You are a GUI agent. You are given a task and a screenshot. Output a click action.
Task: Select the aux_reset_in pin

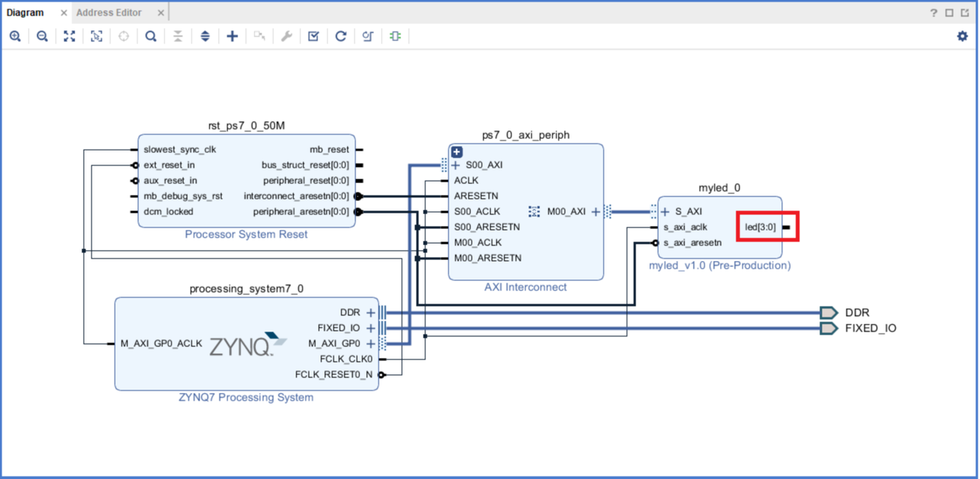170,180
